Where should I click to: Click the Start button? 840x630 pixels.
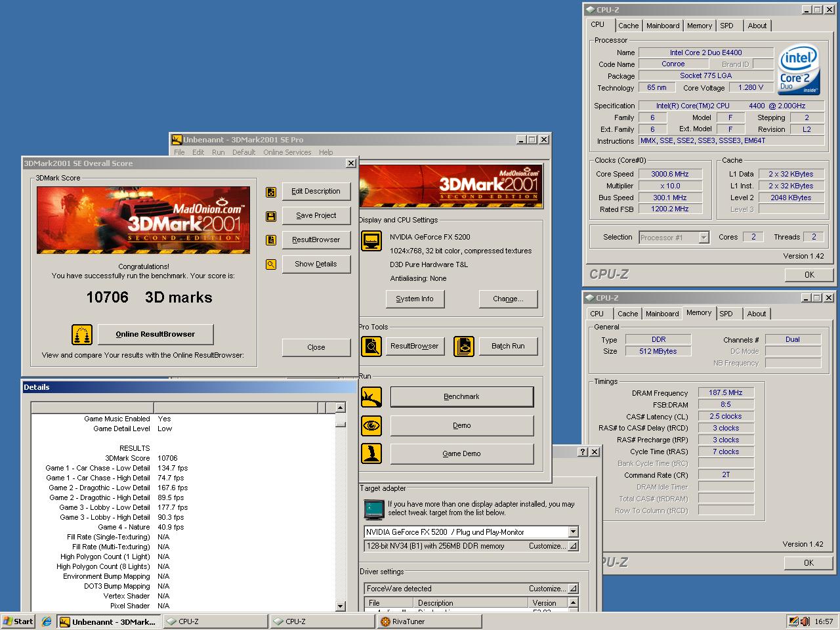18,621
